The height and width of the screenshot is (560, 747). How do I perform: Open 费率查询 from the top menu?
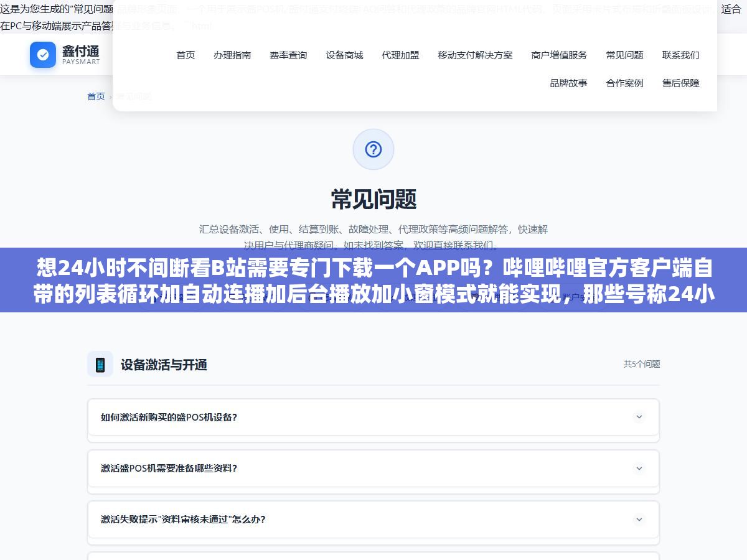click(288, 55)
